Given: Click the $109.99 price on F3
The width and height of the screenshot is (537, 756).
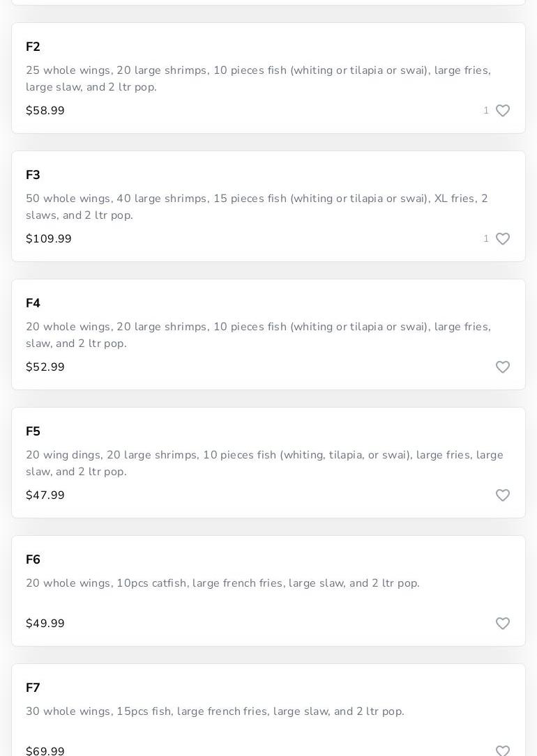Looking at the screenshot, I should click(x=49, y=239).
